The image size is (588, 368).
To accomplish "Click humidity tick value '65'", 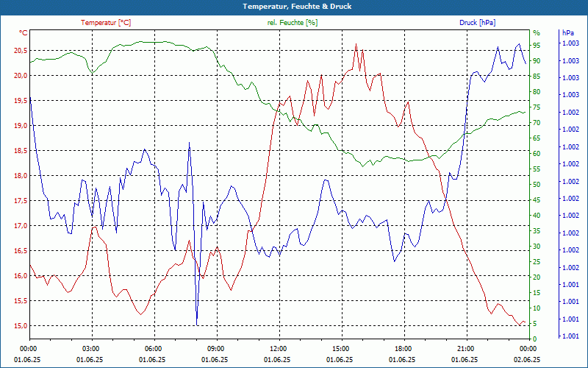I will 537,138.
